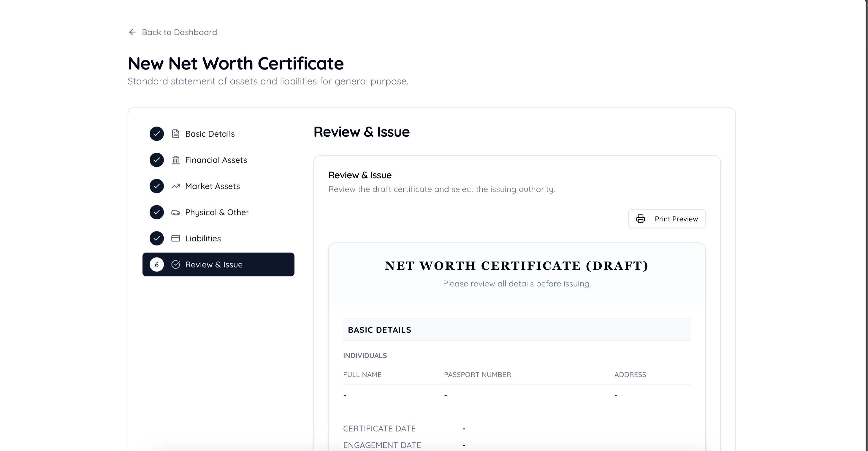Click the car icon beside Physical & Other
Viewport: 868px width, 451px height.
[x=176, y=212]
